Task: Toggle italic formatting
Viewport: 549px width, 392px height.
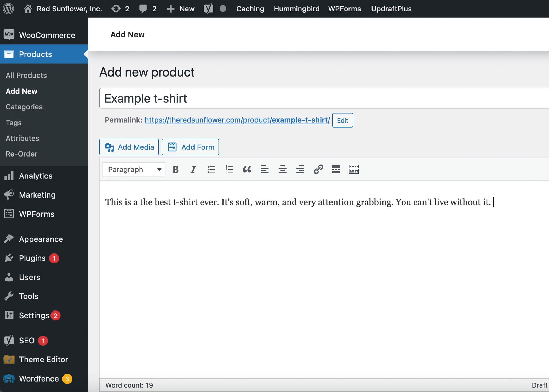Action: (193, 169)
